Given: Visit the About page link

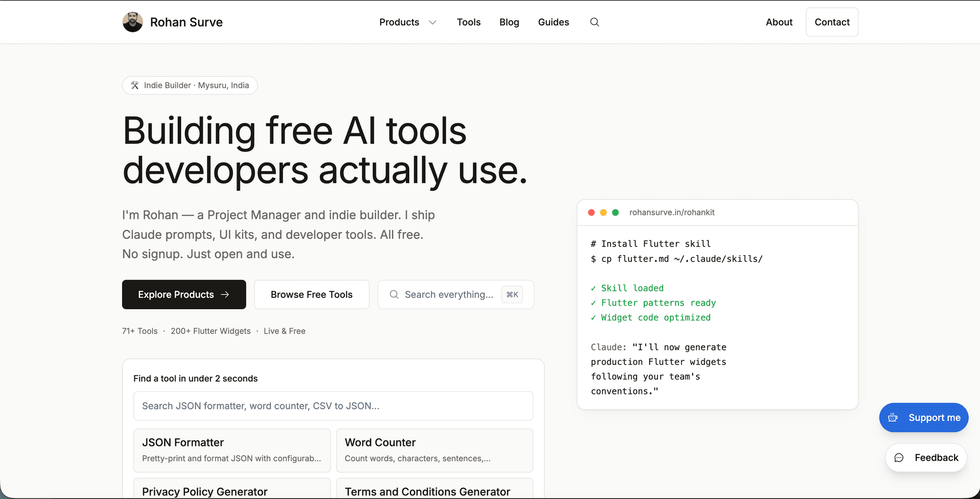Looking at the screenshot, I should [779, 22].
